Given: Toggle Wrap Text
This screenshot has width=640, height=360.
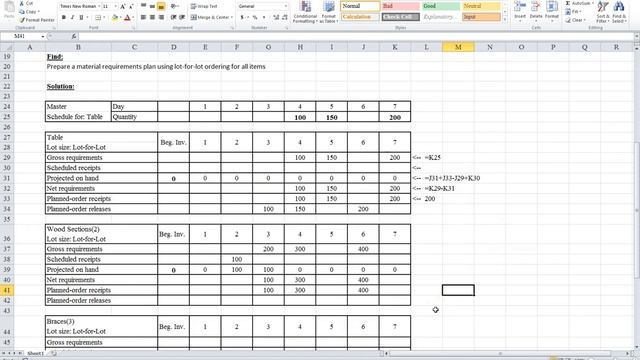Looking at the screenshot, I should pos(203,6).
